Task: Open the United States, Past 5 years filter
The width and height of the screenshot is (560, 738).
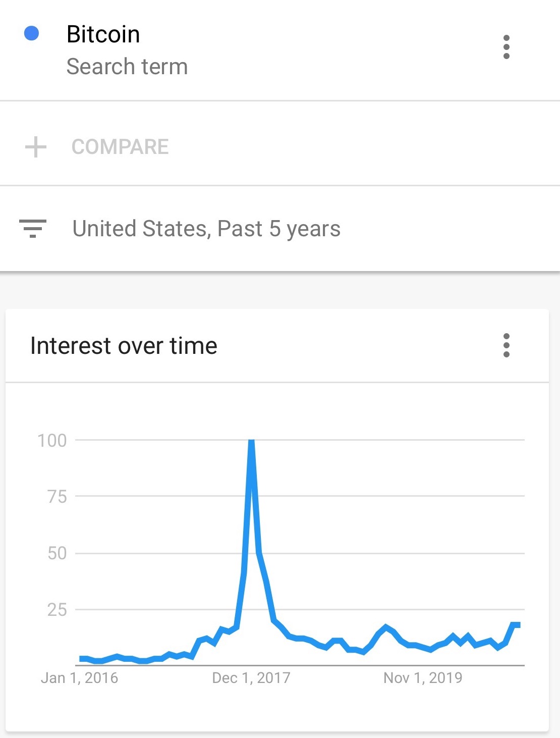Action: pos(206,228)
